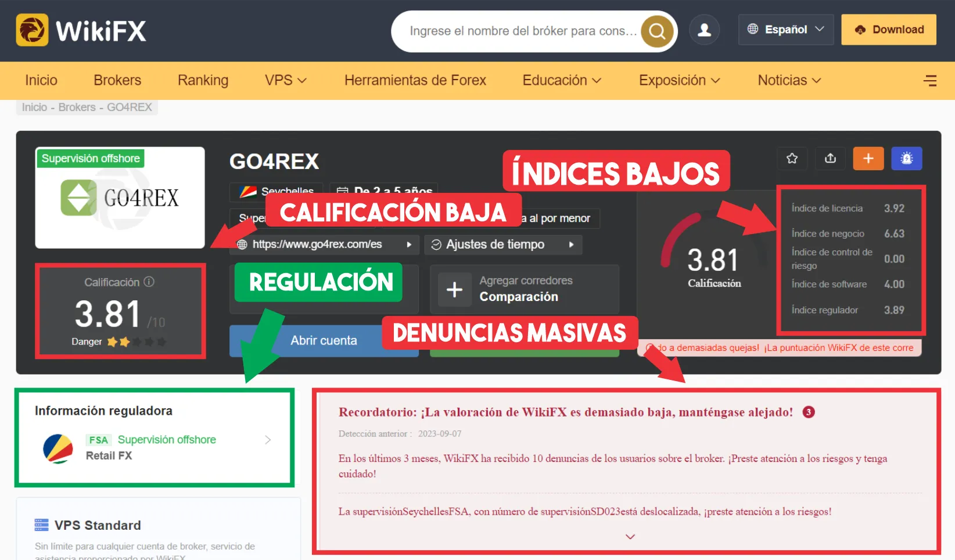Screen dimensions: 955x560
Task: Open the FSA Supervisión offshore details arrow
Action: (x=268, y=440)
